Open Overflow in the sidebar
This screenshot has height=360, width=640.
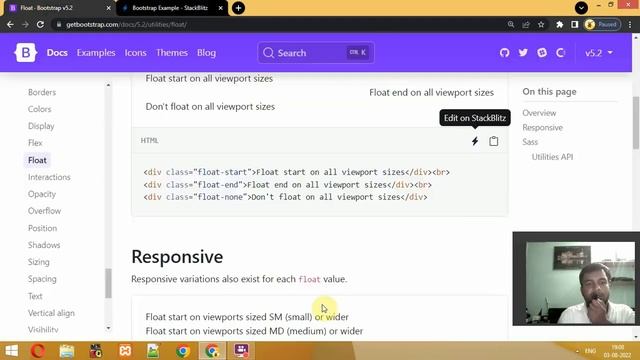click(44, 211)
